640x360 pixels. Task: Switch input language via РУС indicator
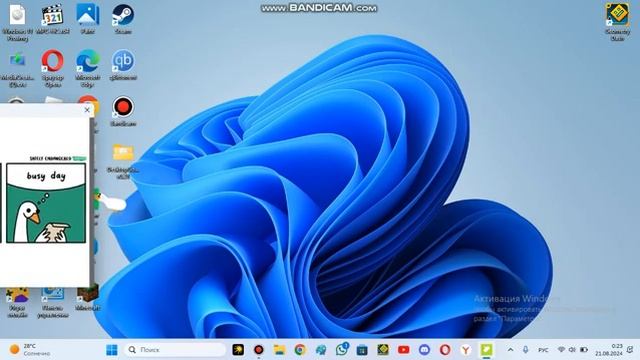(x=543, y=350)
